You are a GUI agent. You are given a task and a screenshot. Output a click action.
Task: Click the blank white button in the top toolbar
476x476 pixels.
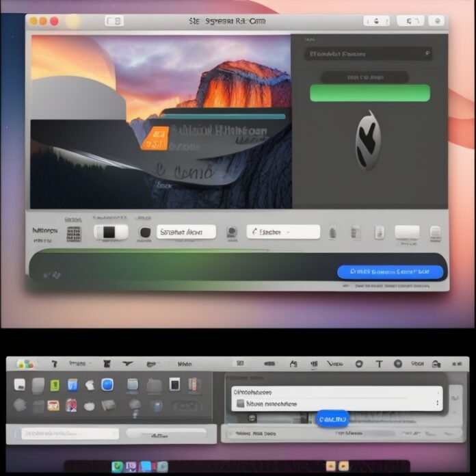[x=407, y=232]
